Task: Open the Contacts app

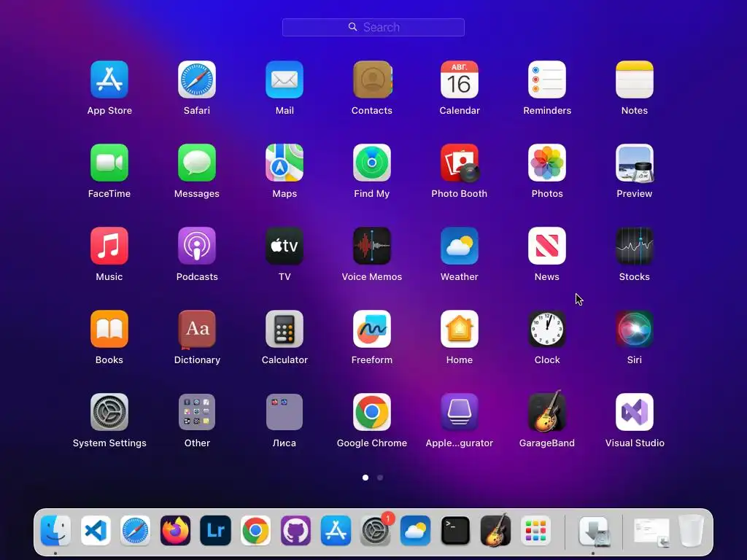Action: [372, 79]
